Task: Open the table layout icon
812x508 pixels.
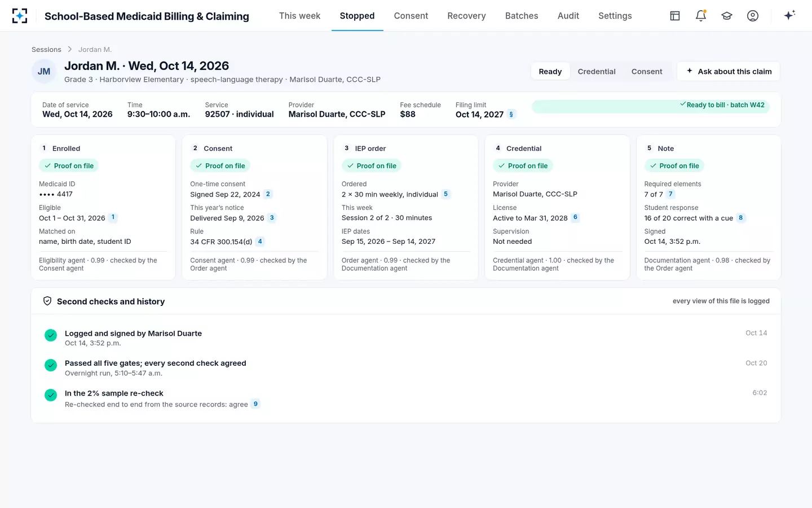Action: [x=675, y=16]
